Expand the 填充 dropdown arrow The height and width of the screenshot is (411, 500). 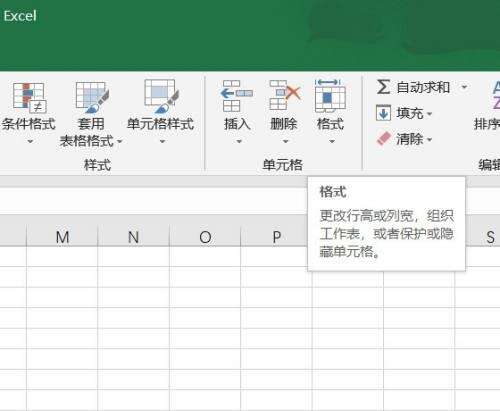tap(429, 114)
